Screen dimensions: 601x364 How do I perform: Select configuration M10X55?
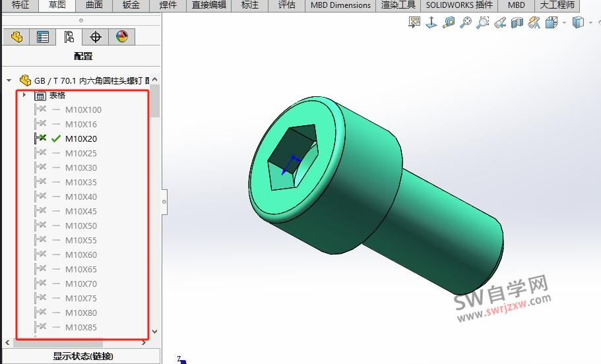pyautogui.click(x=81, y=240)
